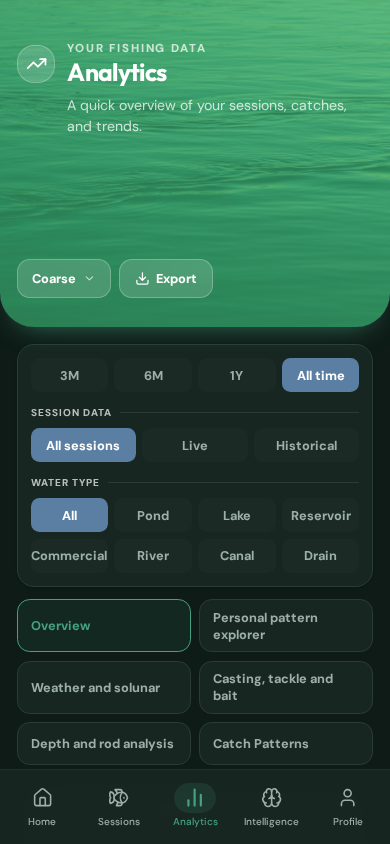Image resolution: width=390 pixels, height=844 pixels.
Task: Filter water type by Drain
Action: click(x=321, y=555)
